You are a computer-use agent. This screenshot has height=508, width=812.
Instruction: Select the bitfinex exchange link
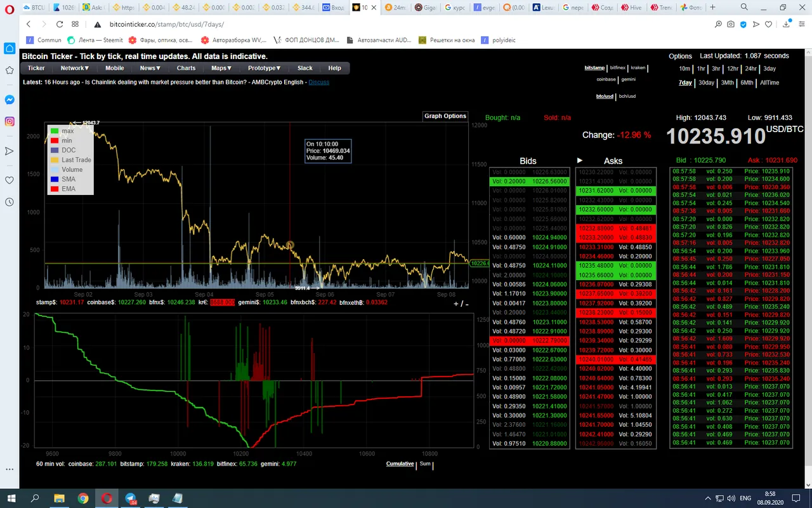click(x=617, y=67)
